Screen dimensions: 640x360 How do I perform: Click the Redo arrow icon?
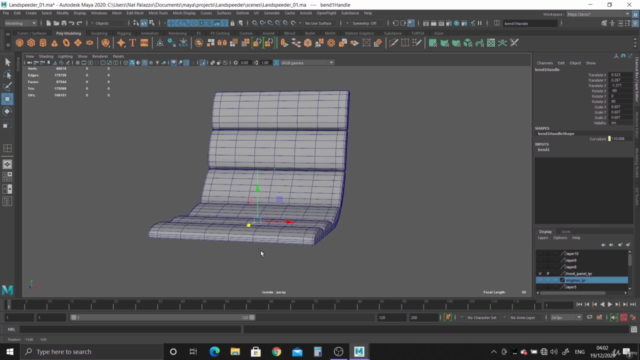pos(79,23)
